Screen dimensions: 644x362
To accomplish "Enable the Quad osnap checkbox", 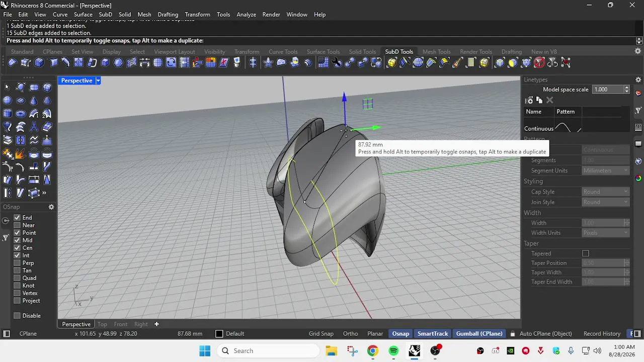I will pos(17,278).
